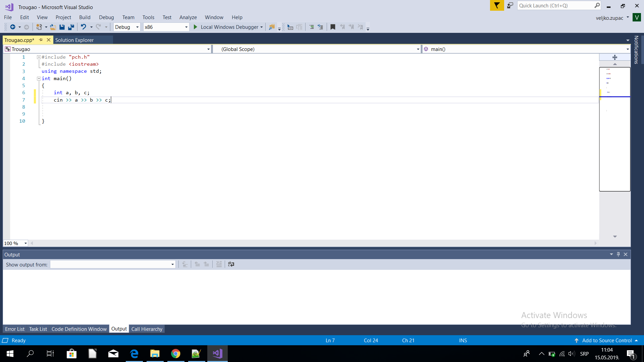Close the Output panel

pyautogui.click(x=626, y=254)
